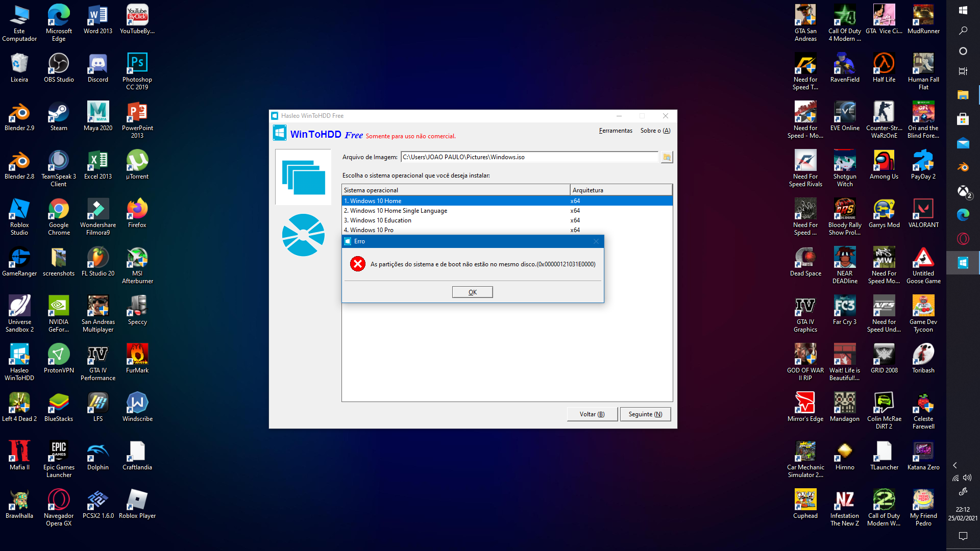Open YouTubeByClick desktop shortcut

click(137, 20)
